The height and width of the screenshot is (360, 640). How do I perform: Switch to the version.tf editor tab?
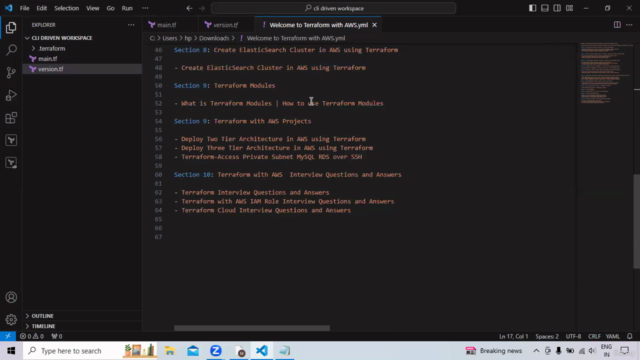[226, 25]
